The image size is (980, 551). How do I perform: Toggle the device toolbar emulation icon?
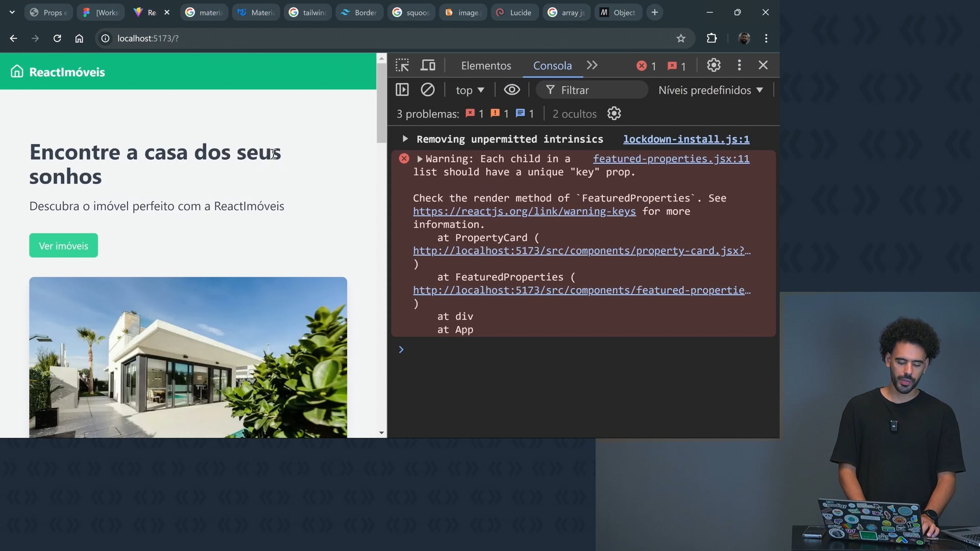tap(428, 65)
